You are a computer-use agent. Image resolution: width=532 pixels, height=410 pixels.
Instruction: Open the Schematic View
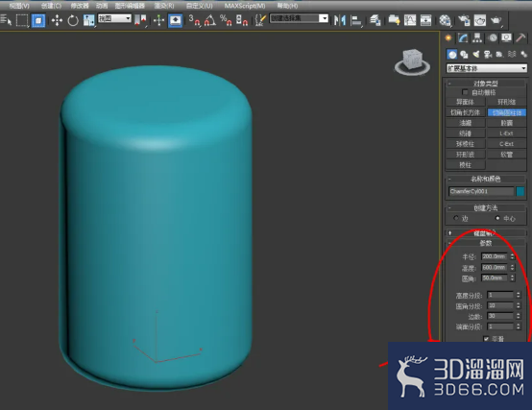point(425,20)
